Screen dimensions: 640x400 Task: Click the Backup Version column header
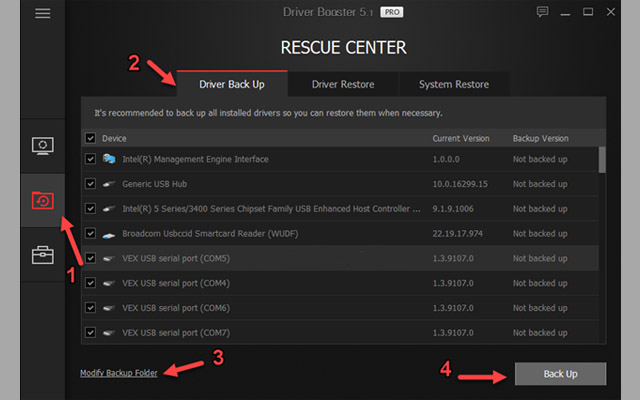540,138
